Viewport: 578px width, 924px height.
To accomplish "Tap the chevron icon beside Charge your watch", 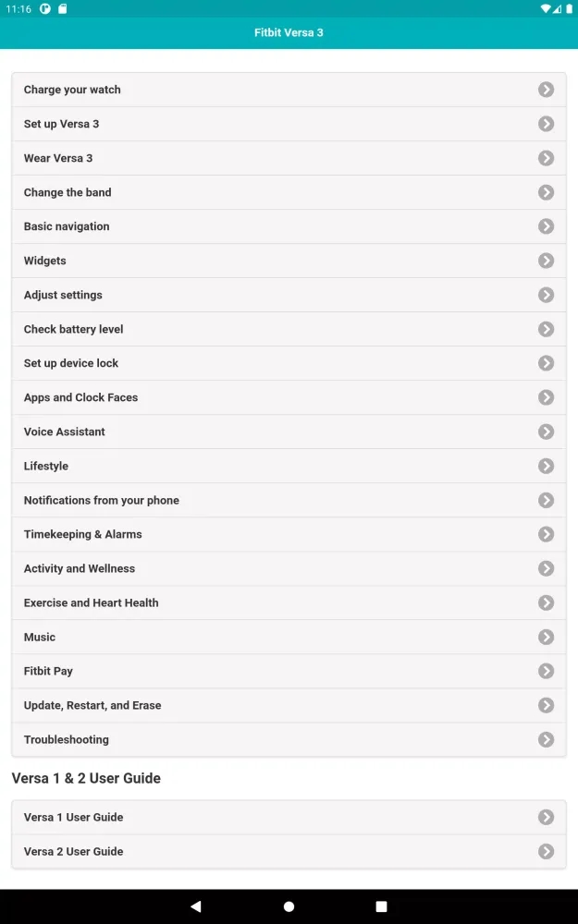I will point(546,90).
